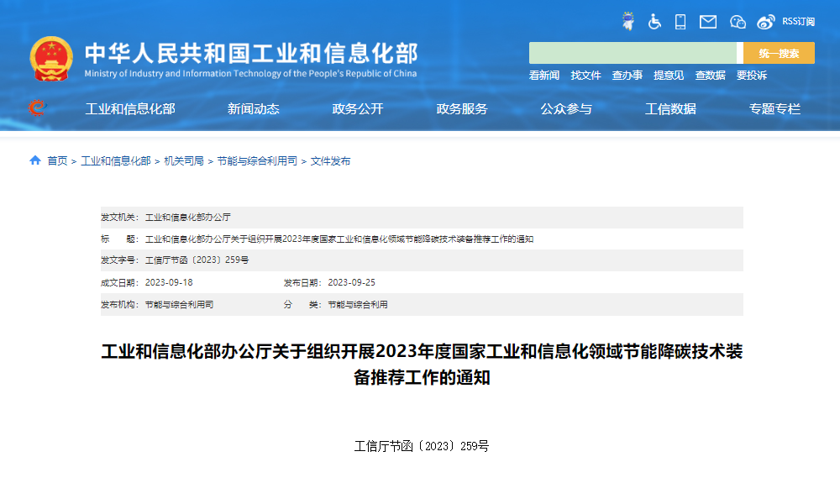Click the red swirl icon beside navigation

click(37, 108)
